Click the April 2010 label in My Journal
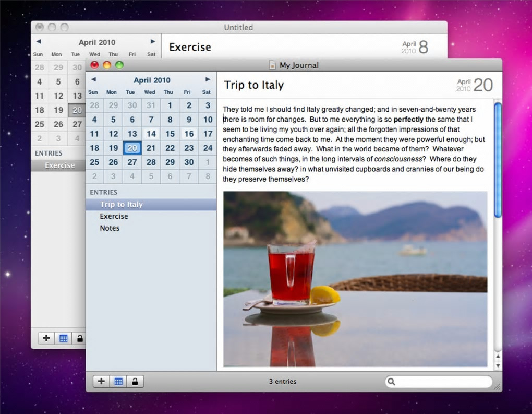This screenshot has height=414, width=532. [x=152, y=80]
